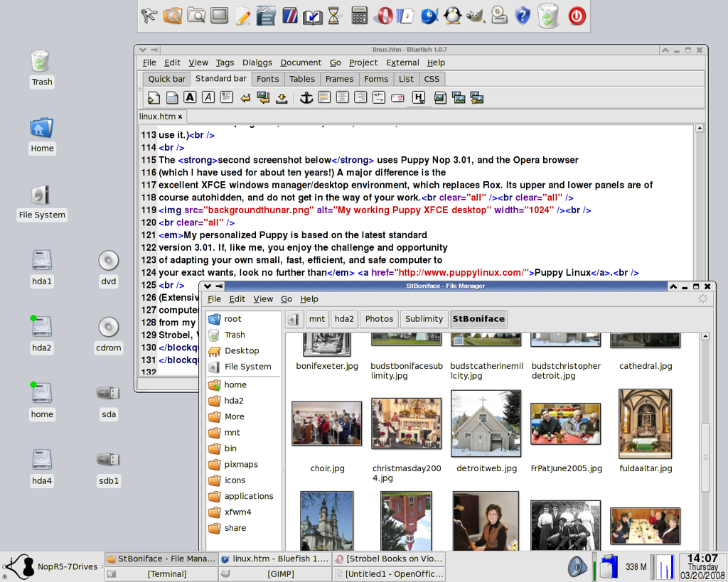Click the hda2 path button in File Manager
This screenshot has width=728, height=582.
tap(344, 319)
